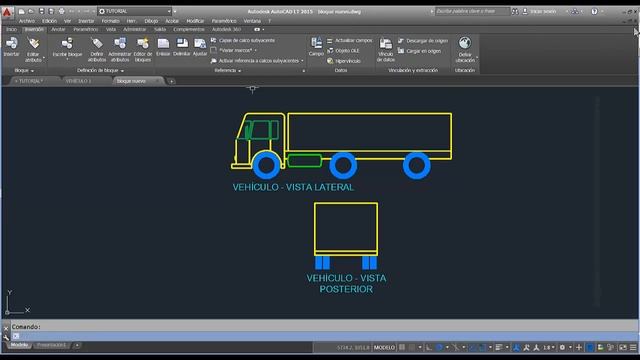The width and height of the screenshot is (640, 360).
Task: Click the search keyword input field
Action: pos(472,11)
